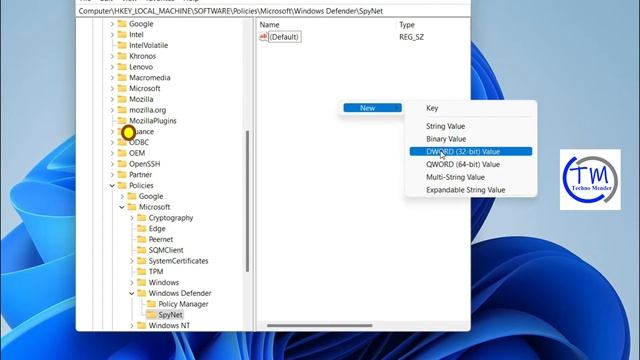Collapse the Windows Defender key
Image resolution: width=640 pixels, height=360 pixels.
click(131, 293)
